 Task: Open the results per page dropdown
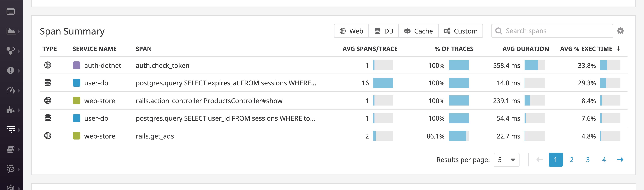[506, 160]
